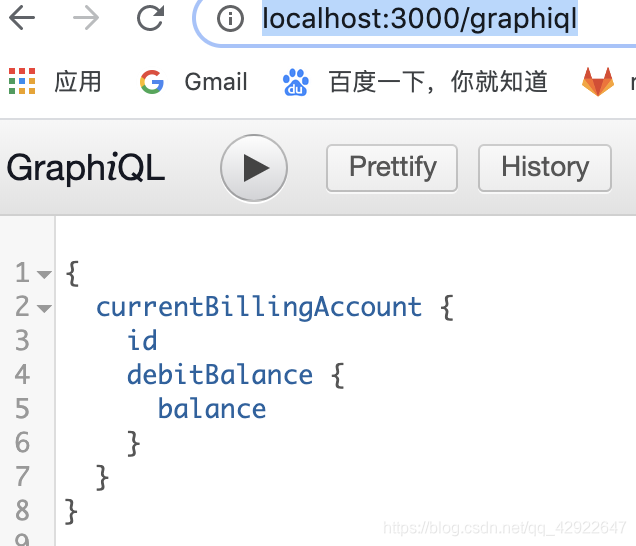Collapse the currentBillingAccount fold arrow on line 2
636x546 pixels.
(44, 309)
